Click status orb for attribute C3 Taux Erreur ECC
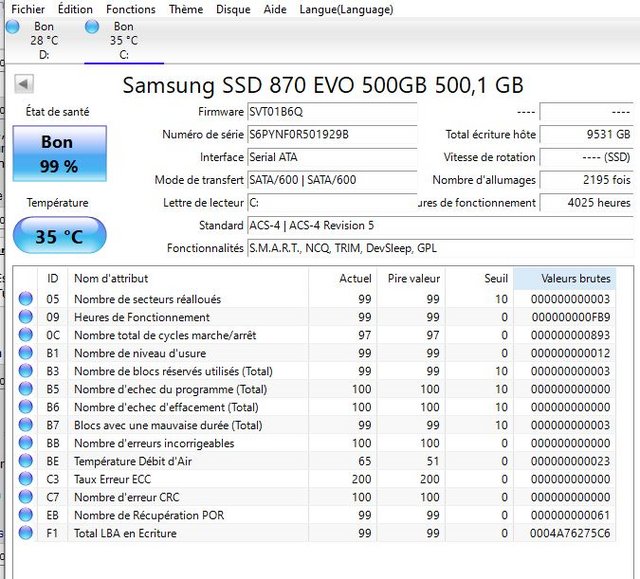Viewport: 640px width, 579px height. tap(25, 479)
